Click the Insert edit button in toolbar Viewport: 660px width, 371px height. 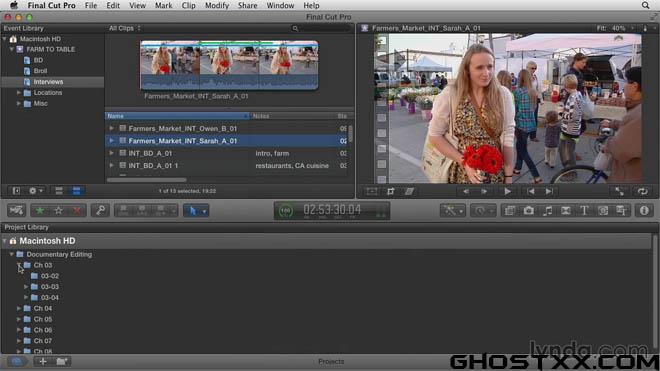click(142, 210)
